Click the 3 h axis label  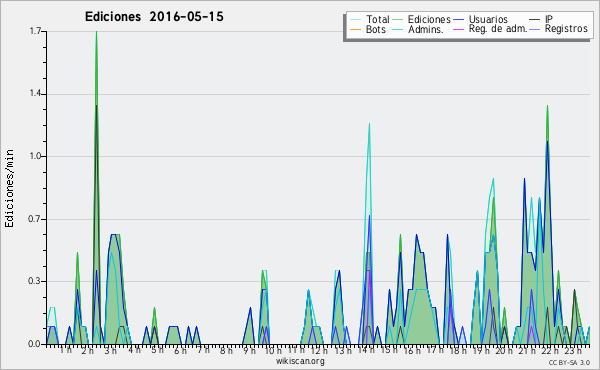111,350
